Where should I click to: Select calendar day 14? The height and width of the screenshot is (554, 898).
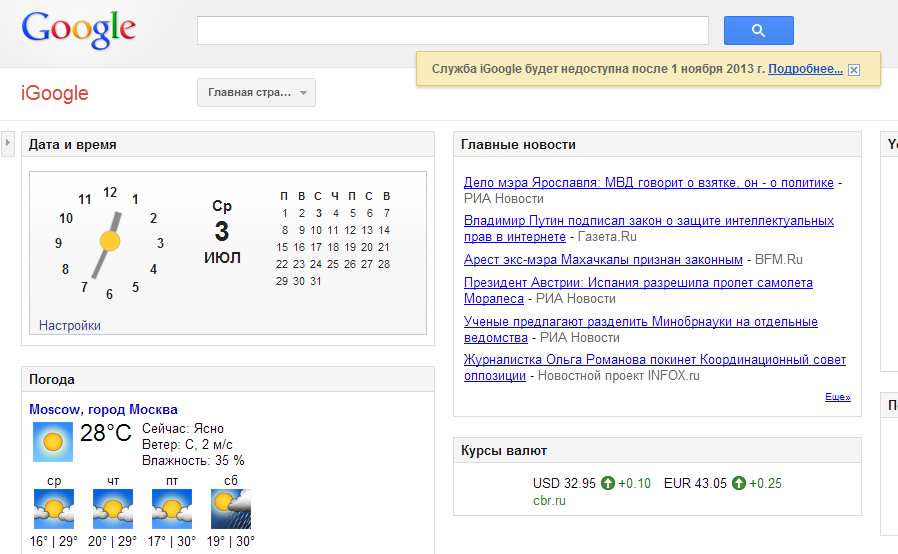(384, 230)
